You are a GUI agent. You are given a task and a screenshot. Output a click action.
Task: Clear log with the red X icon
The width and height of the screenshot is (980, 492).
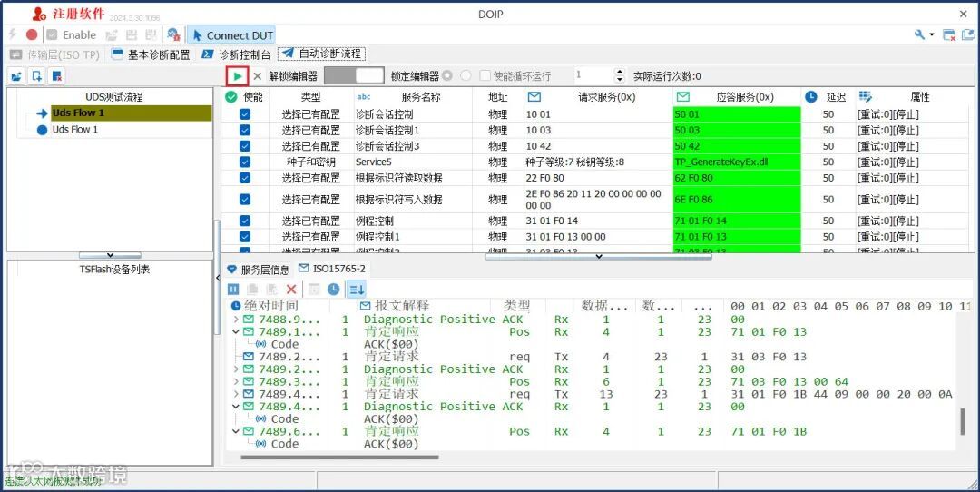pos(291,289)
